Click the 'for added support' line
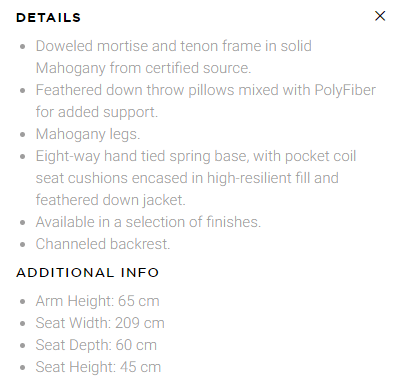 (97, 112)
